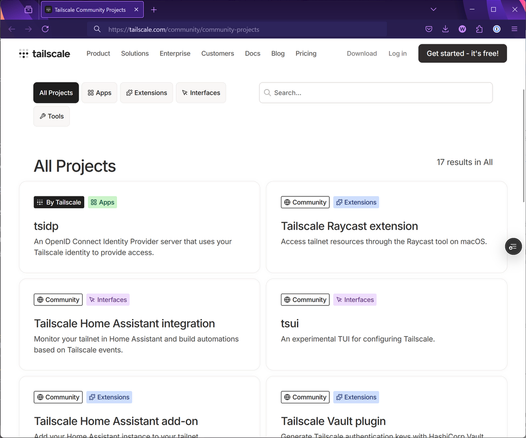The image size is (526, 438).
Task: Open the Solutions navigation menu
Action: click(x=135, y=53)
